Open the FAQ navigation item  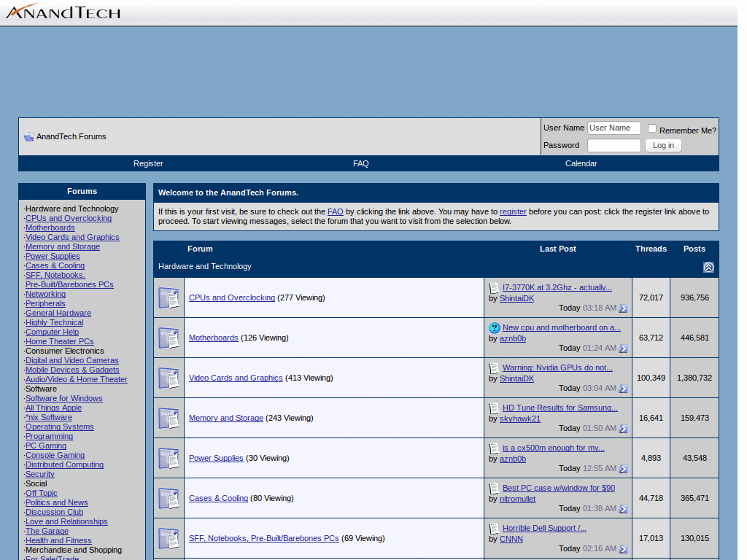point(360,163)
